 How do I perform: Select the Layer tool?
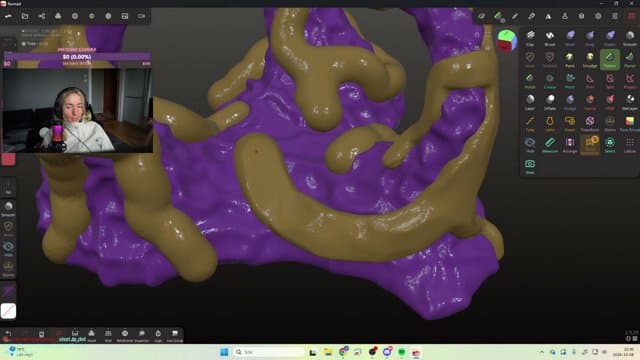530,102
